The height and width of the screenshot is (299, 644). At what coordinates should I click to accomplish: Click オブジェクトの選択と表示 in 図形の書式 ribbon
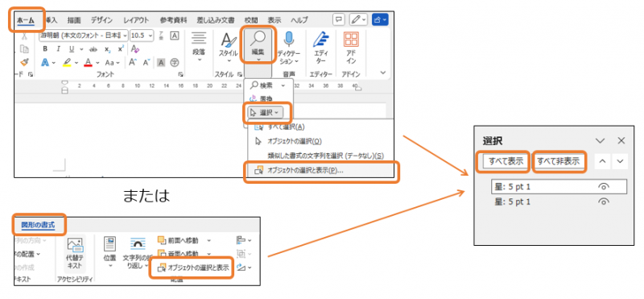point(193,268)
